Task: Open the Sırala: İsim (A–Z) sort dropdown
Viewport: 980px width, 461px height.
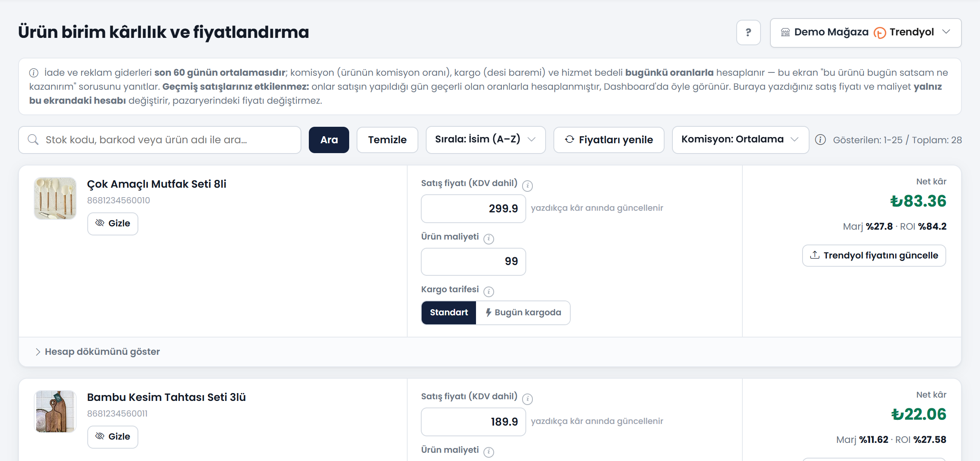Action: click(485, 140)
